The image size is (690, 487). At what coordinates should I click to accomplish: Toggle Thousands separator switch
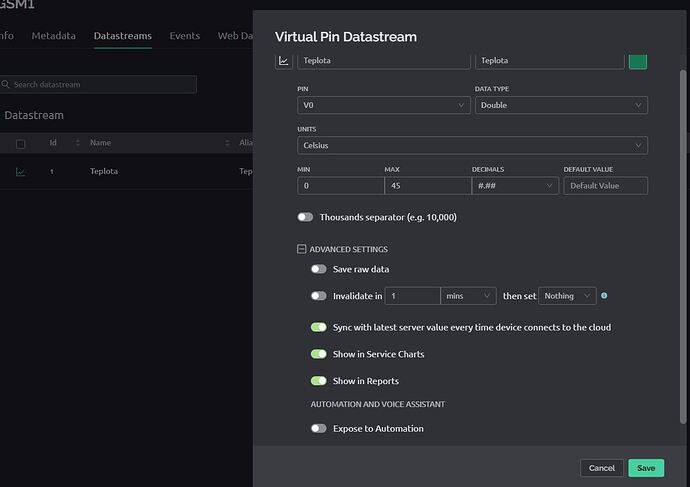click(x=305, y=217)
